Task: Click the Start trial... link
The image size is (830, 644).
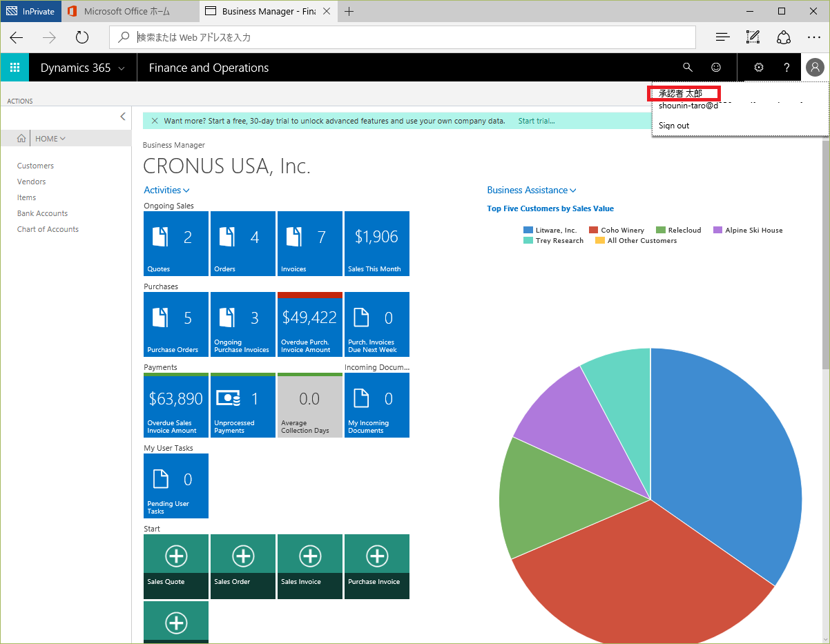Action: (537, 121)
